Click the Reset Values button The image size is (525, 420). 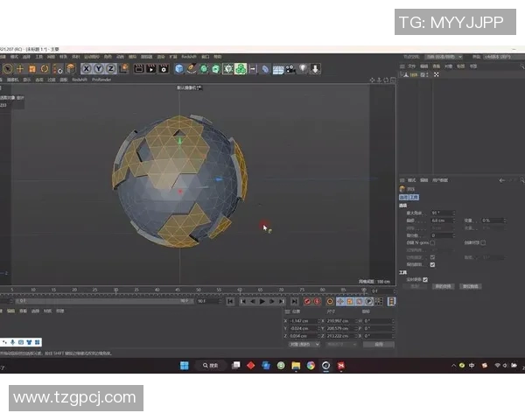point(471,286)
